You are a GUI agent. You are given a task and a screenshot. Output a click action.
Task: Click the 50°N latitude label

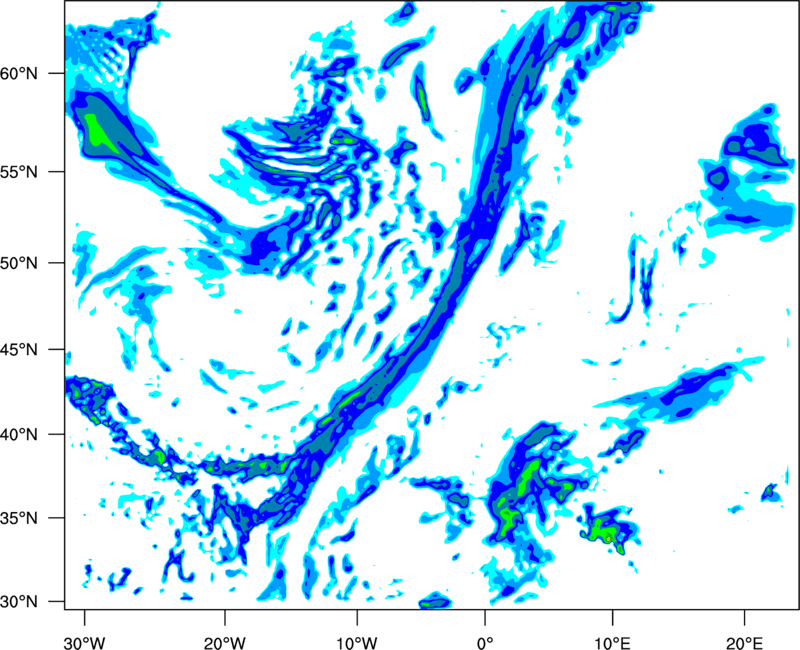[x=19, y=263]
